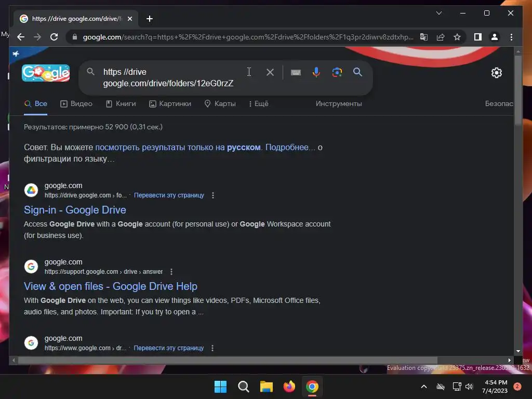The width and height of the screenshot is (532, 399).
Task: Toggle the browser side panel
Action: tap(478, 37)
